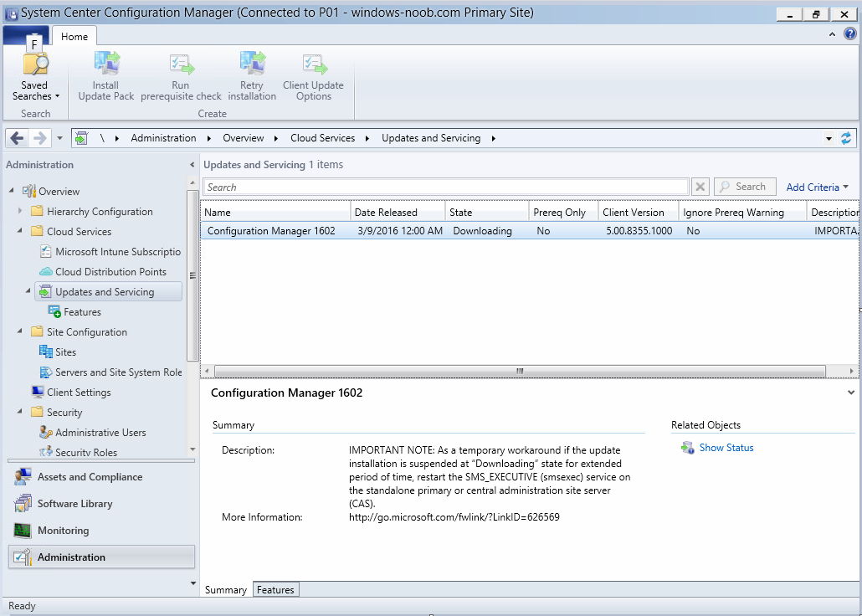Open the blue application menu
The image size is (862, 616).
point(25,35)
